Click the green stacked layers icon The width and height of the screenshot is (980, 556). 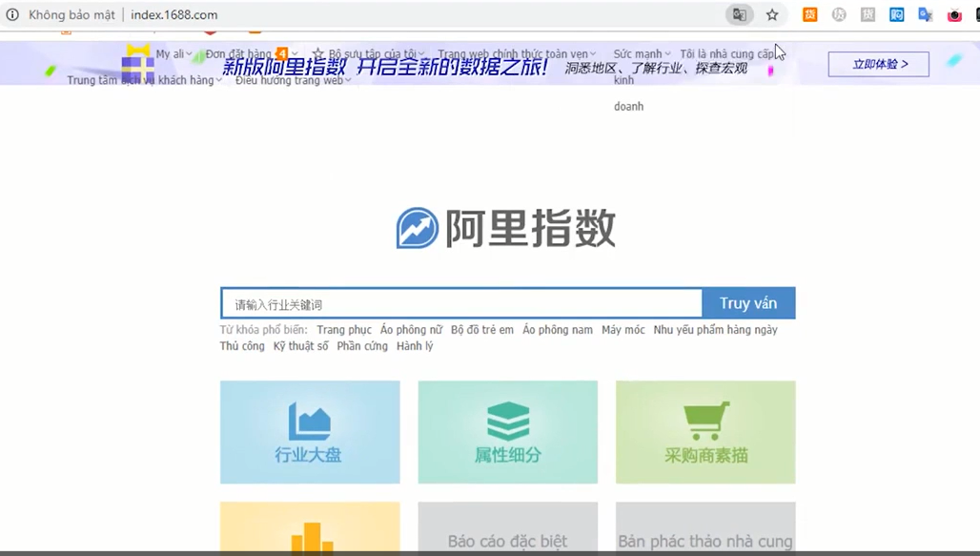pos(508,421)
